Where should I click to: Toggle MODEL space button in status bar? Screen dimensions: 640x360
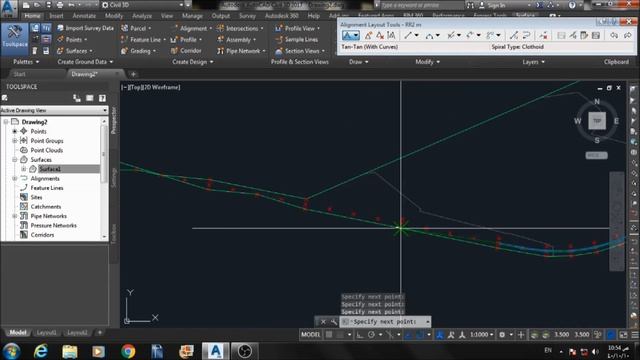click(311, 335)
